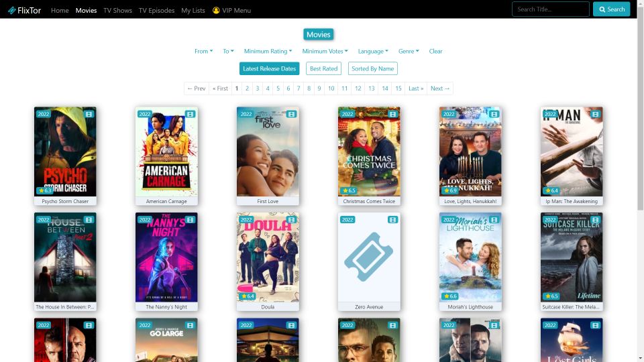Screen dimensions: 644x362
Task: Open the Language filter dropdown
Action: point(373,52)
